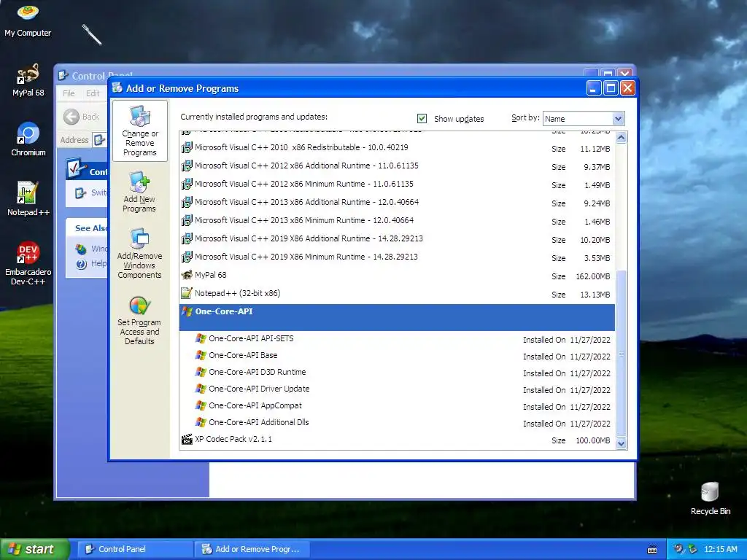Click keyboard icon in the taskbar
This screenshot has width=747, height=560.
[652, 550]
